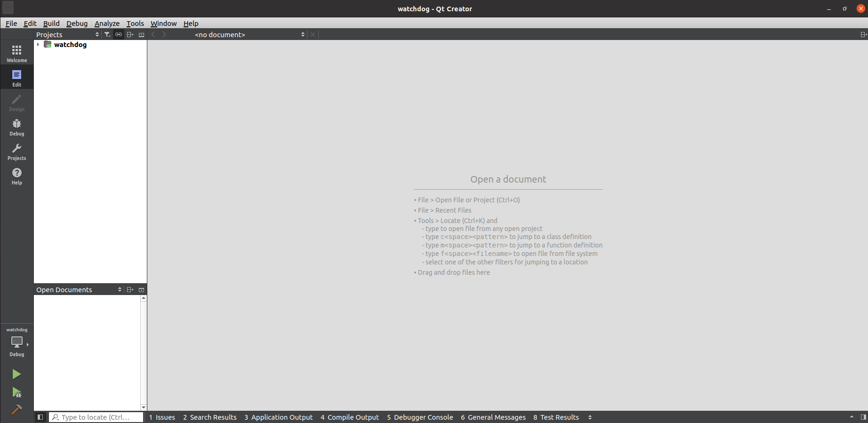
Task: Open Help mode
Action: [16, 175]
